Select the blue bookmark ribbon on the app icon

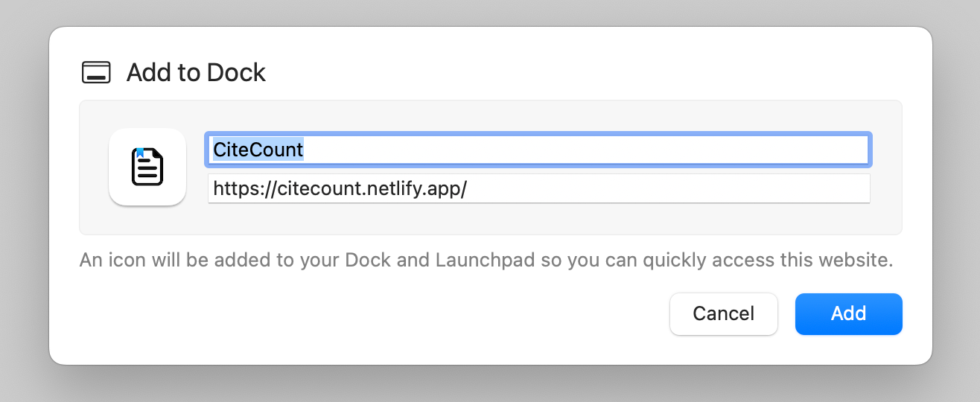(x=139, y=153)
